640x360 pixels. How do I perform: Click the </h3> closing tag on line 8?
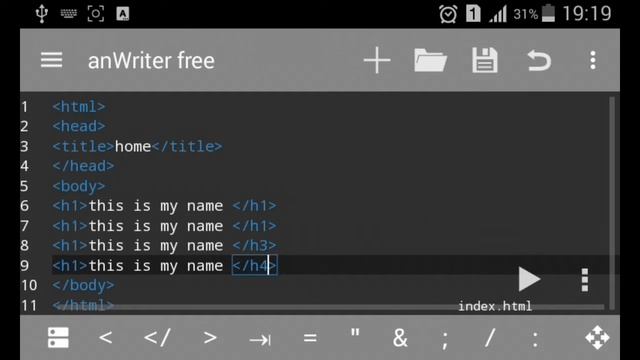(254, 246)
